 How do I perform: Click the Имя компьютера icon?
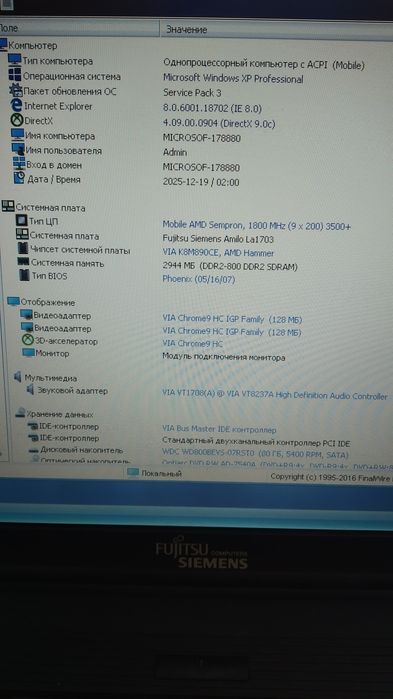pyautogui.click(x=18, y=135)
